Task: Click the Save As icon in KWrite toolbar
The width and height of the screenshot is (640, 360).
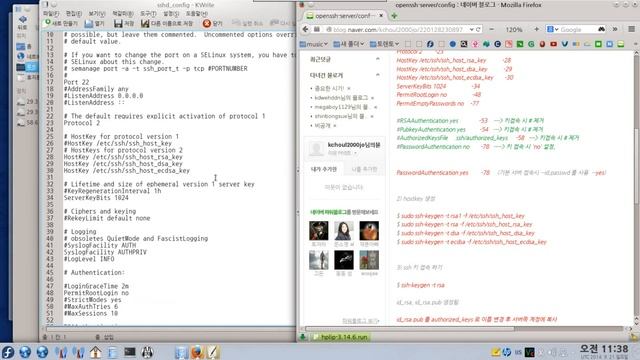Action: [145, 23]
